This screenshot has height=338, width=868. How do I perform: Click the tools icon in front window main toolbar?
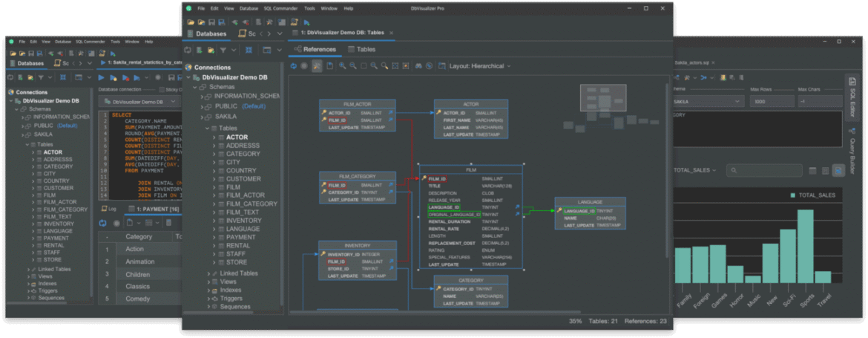pos(269,22)
